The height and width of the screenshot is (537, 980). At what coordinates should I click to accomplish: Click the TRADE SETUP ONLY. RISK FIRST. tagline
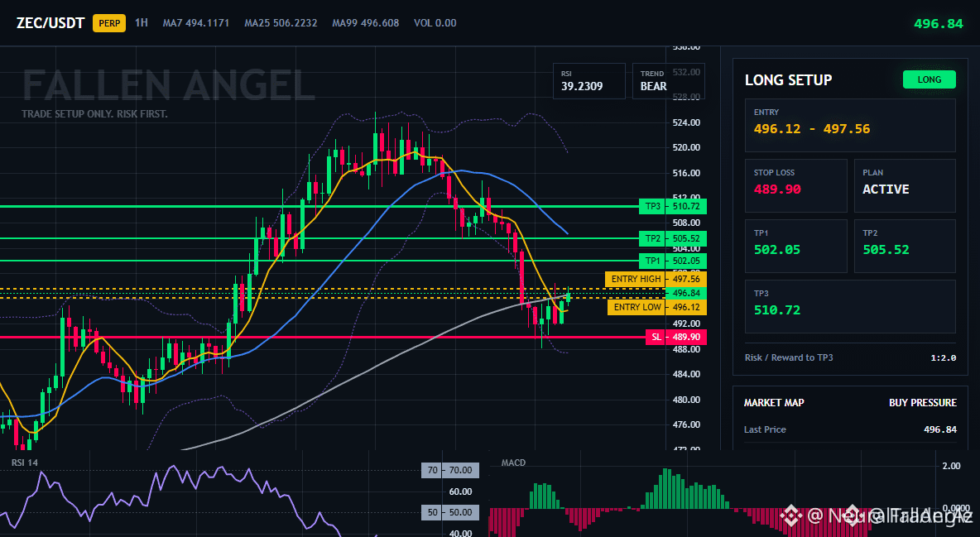(x=94, y=114)
